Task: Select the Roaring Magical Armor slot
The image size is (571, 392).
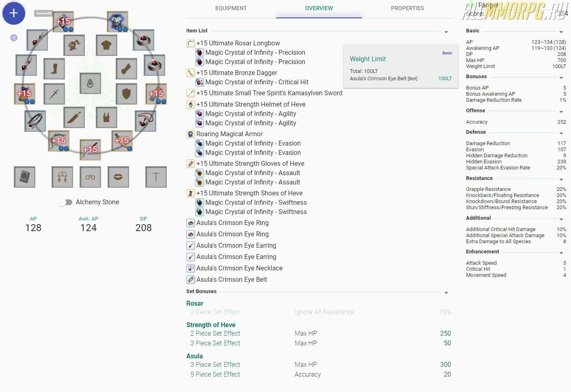Action: point(118,22)
